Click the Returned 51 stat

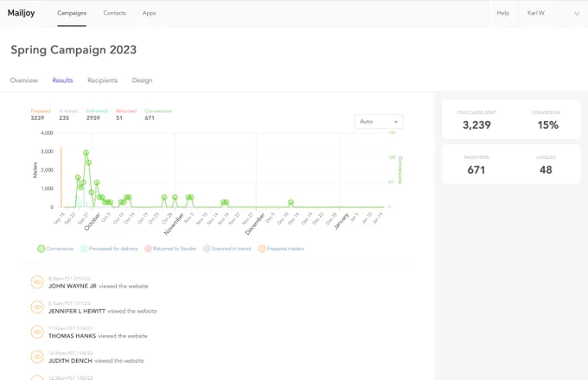[126, 115]
